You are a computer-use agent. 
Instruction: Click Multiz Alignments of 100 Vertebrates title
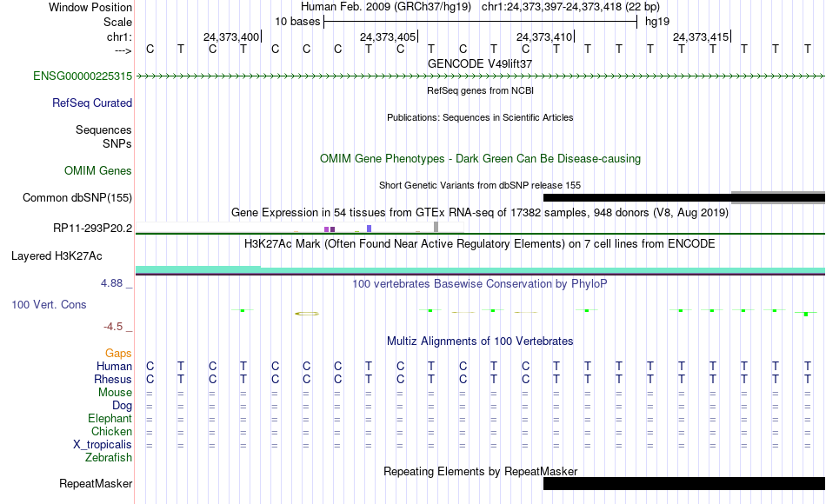480,342
